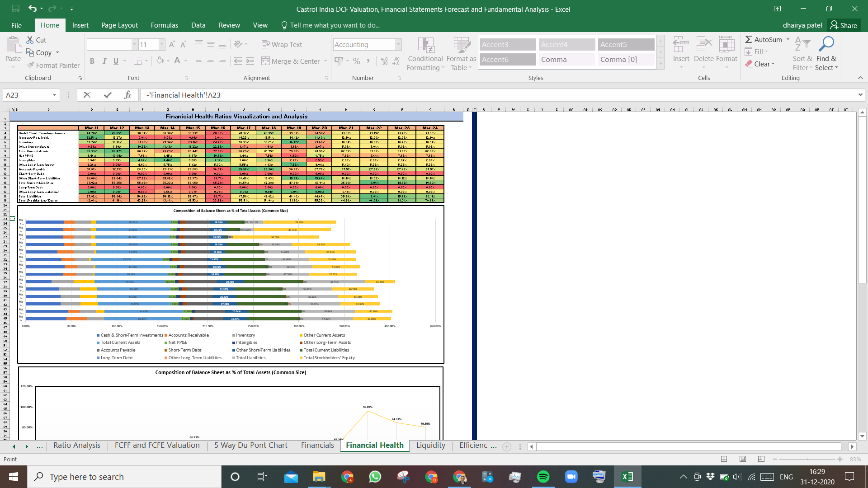This screenshot has height=488, width=868.
Task: Click the Share button
Action: pos(844,25)
